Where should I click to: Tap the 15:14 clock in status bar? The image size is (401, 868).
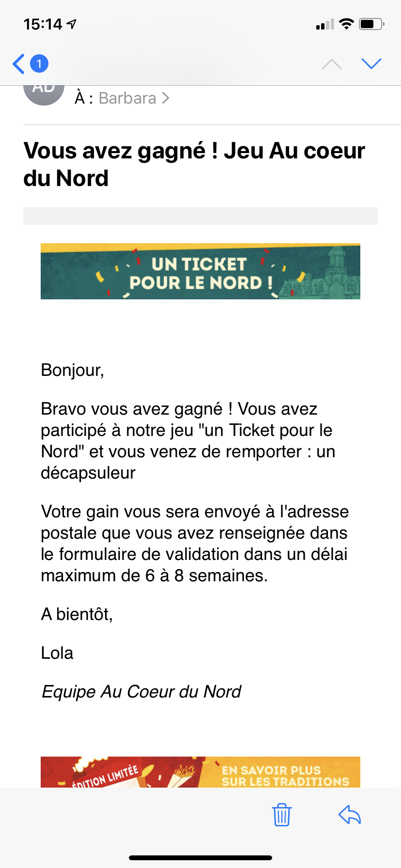tap(43, 24)
